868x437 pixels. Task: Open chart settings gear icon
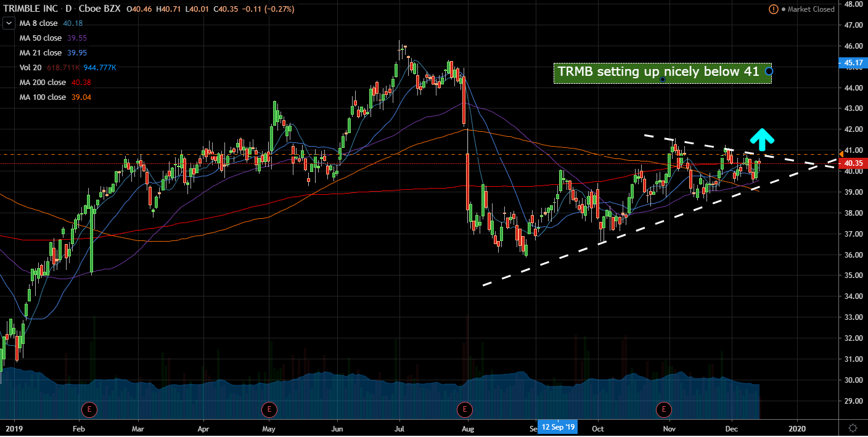pyautogui.click(x=853, y=427)
